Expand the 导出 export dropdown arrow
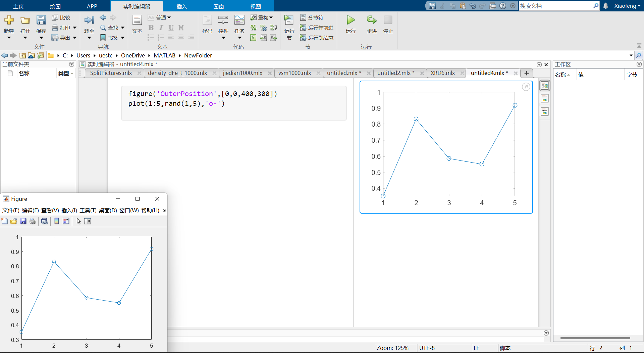Viewport: 644px width, 353px height. 74,38
